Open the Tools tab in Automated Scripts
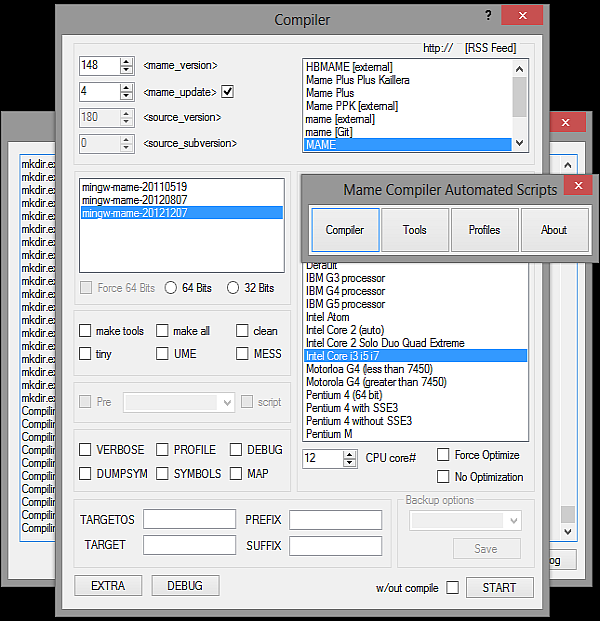The width and height of the screenshot is (600, 621). click(415, 230)
